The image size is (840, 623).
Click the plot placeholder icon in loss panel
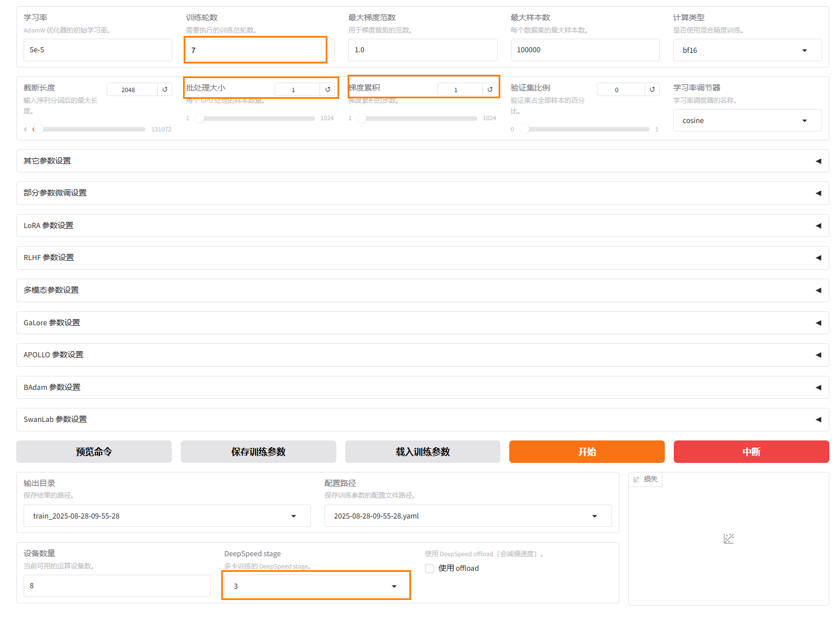[x=728, y=539]
